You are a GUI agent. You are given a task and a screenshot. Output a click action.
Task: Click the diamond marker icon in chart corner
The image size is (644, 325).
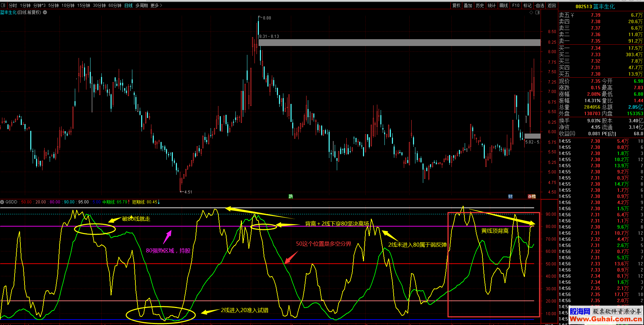point(531,12)
